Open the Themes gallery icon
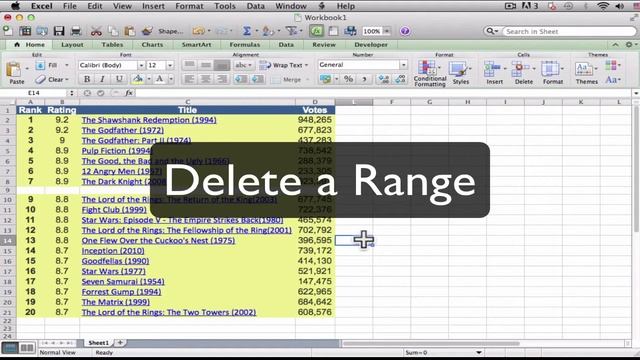 [x=584, y=69]
